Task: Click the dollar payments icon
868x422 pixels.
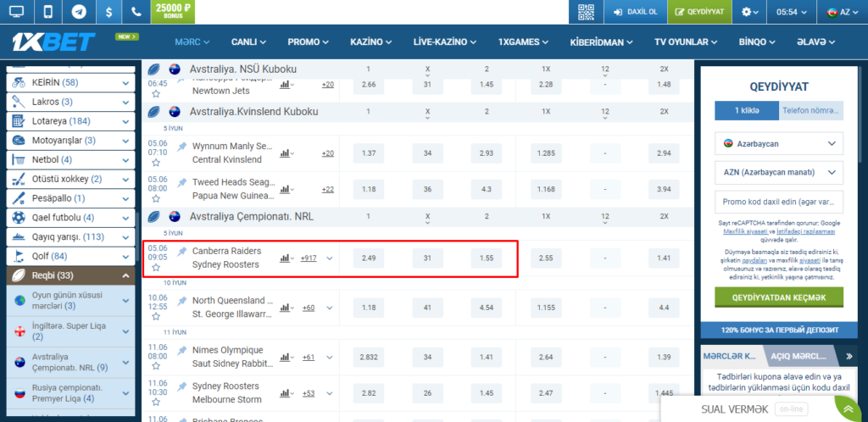Action: 108,12
